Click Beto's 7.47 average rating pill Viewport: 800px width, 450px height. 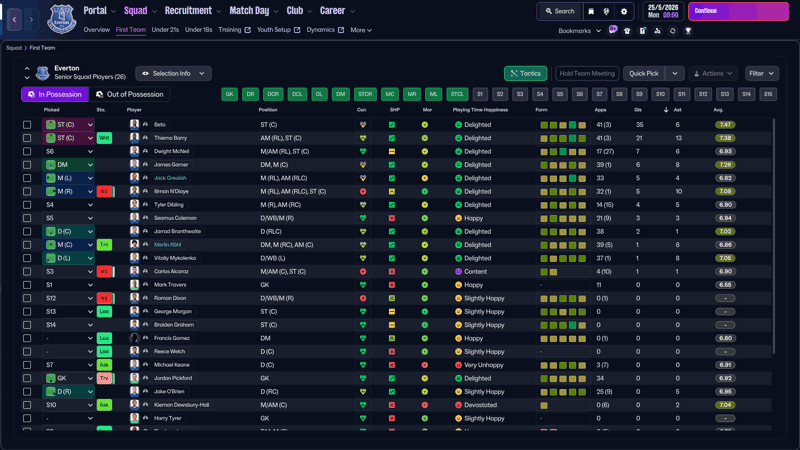click(x=725, y=124)
